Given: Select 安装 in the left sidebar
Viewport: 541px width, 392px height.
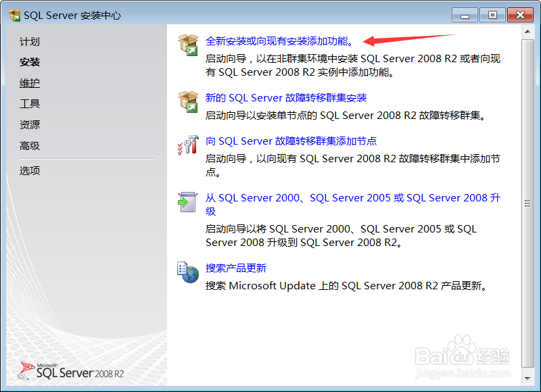Looking at the screenshot, I should (30, 62).
